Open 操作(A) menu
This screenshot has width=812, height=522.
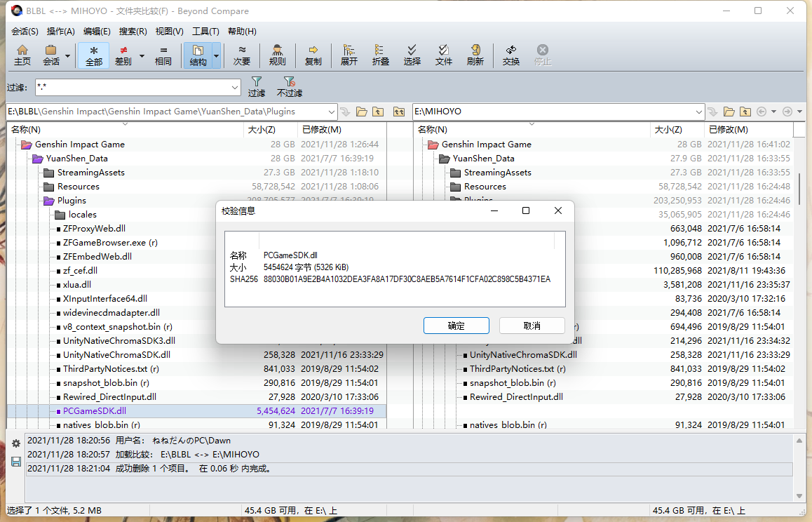60,32
